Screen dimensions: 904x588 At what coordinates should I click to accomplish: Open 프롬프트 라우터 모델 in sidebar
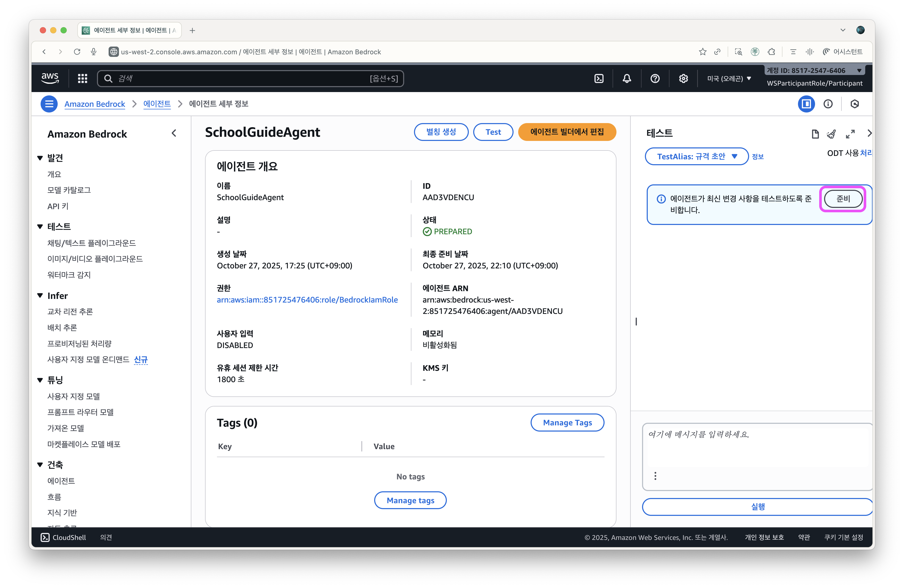point(80,412)
